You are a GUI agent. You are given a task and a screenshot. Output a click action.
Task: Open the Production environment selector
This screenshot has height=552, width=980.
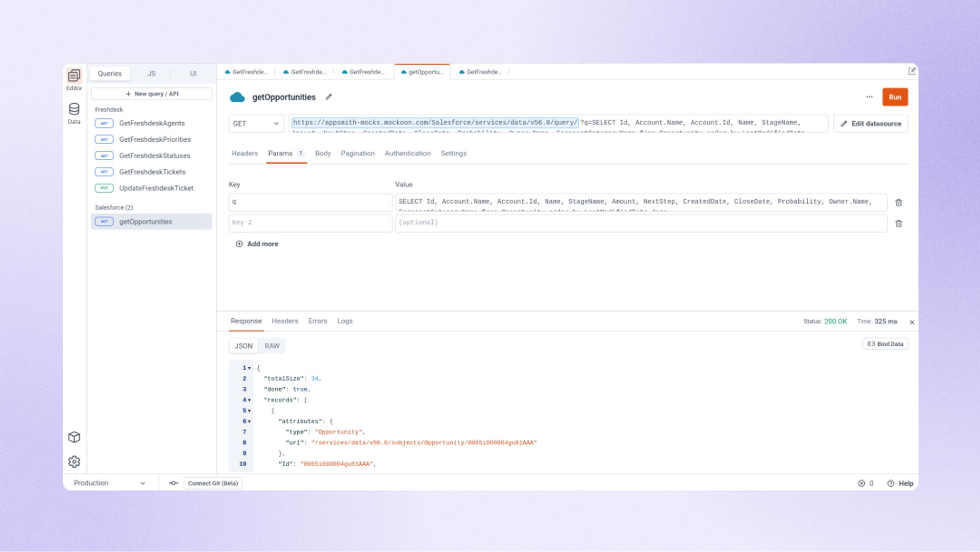(110, 483)
